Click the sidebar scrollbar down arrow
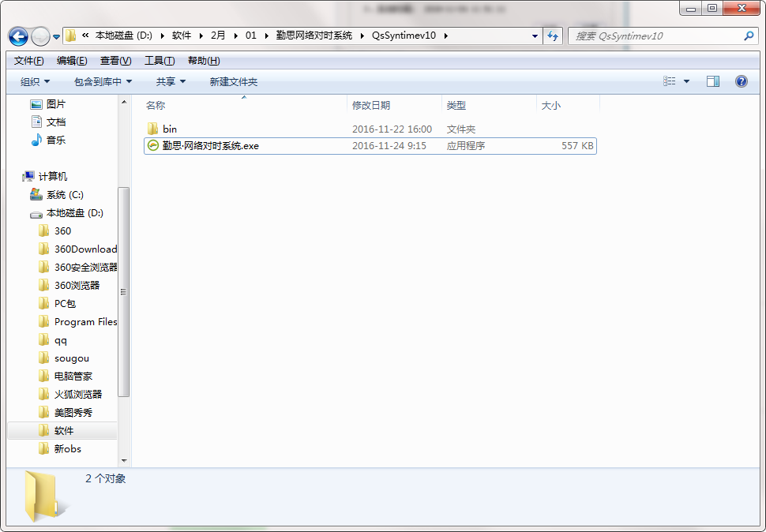This screenshot has height=532, width=766. point(124,460)
